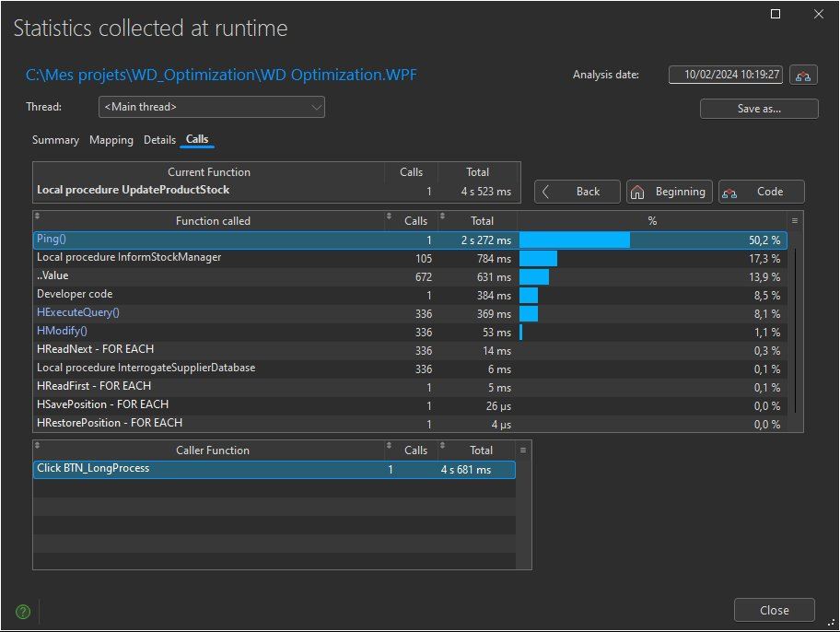
Task: Close the window with the X icon
Action: 819,14
